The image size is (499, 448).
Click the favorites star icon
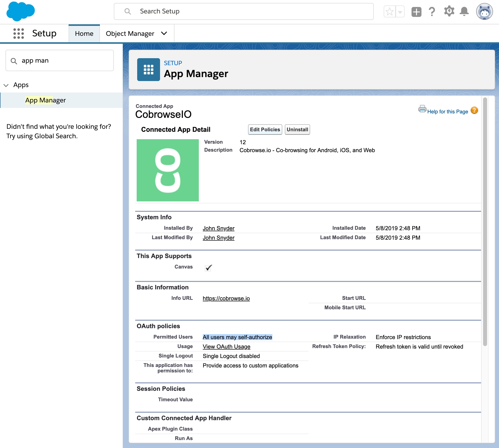coord(390,11)
